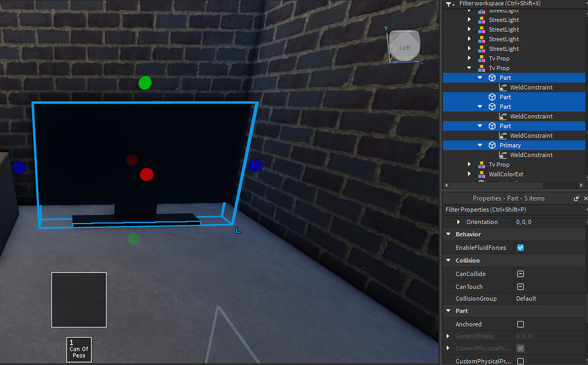
Task: Select the Primary item in the Explorer
Action: 510,145
